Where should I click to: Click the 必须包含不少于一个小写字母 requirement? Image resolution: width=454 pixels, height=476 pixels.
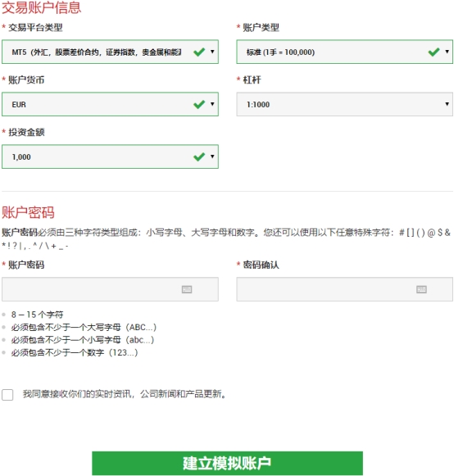coord(83,340)
